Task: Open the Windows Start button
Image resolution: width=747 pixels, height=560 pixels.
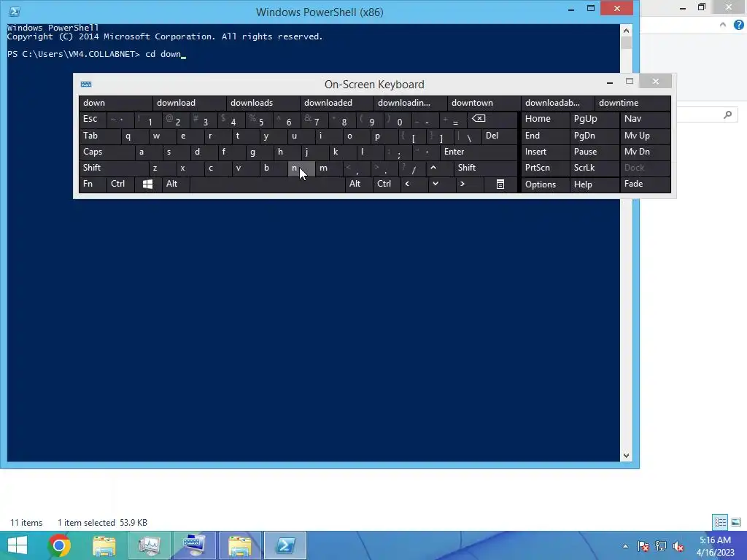Action: [x=18, y=545]
